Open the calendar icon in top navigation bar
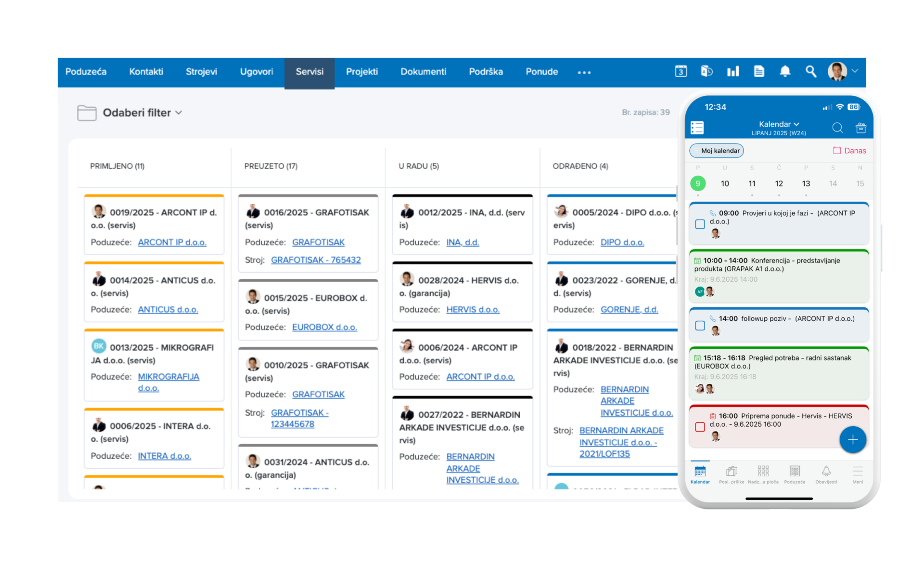The width and height of the screenshot is (924, 577). [x=680, y=71]
